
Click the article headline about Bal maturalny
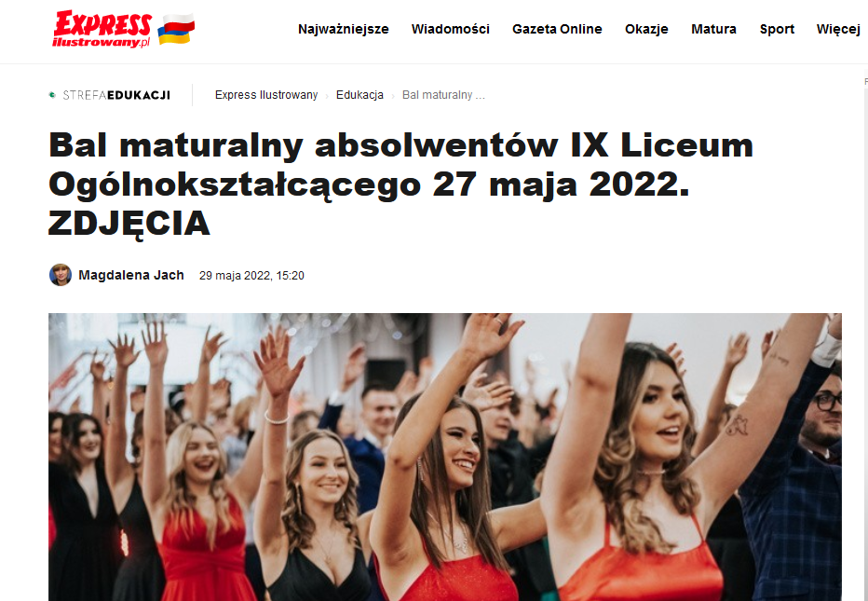tap(400, 184)
